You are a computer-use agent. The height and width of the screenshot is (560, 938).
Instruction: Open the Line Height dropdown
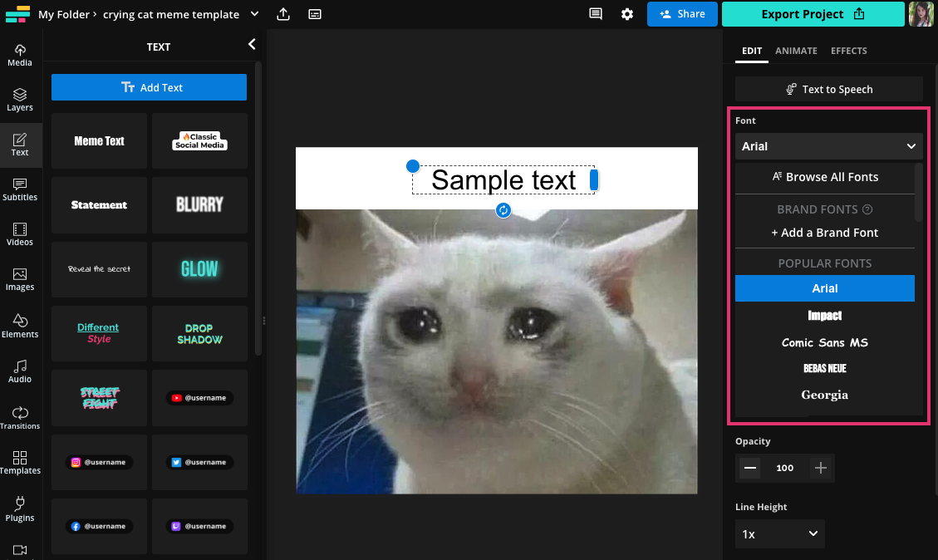tap(779, 534)
